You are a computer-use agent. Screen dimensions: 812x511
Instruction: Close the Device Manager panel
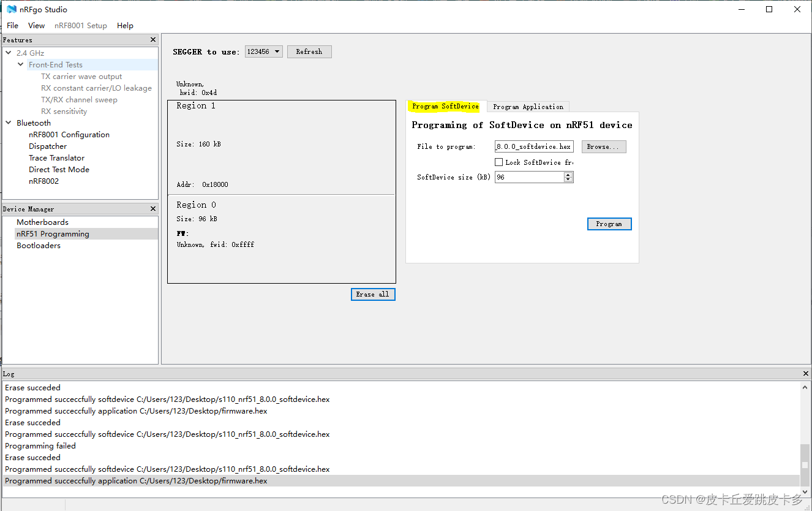[153, 209]
